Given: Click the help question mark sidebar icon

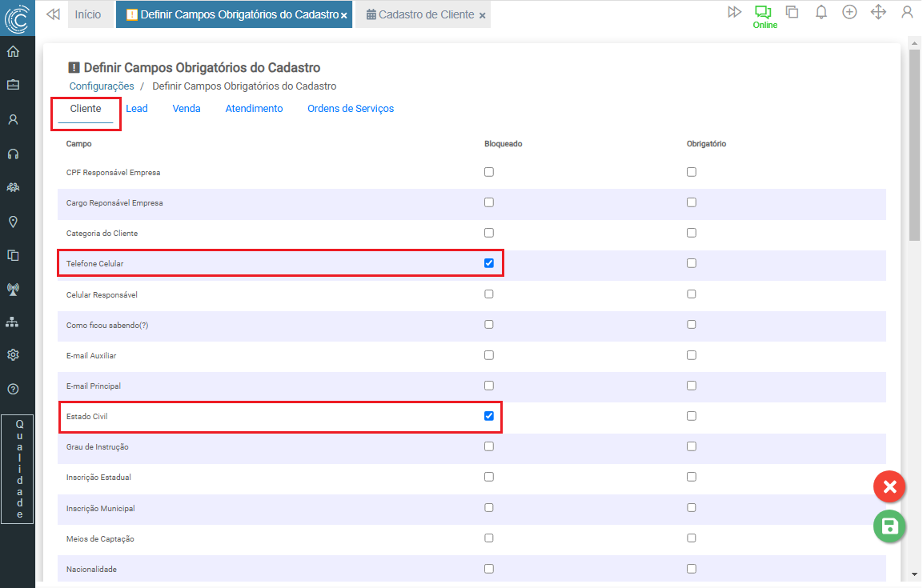Looking at the screenshot, I should pyautogui.click(x=13, y=389).
